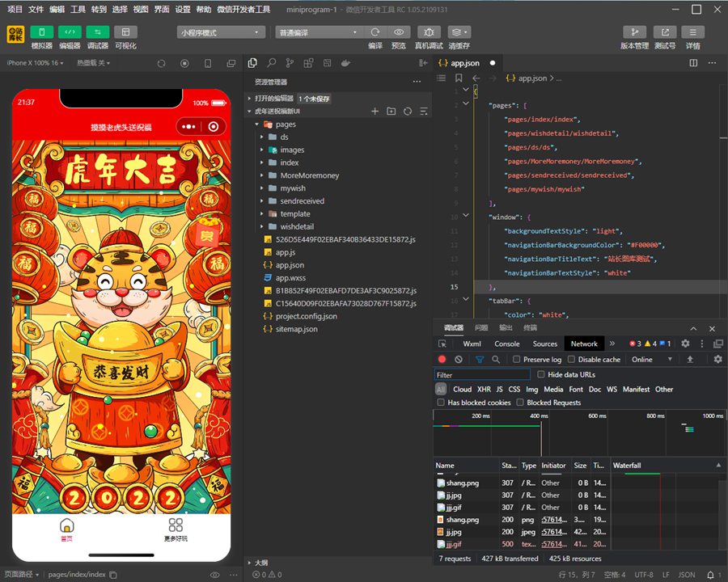Clear the network log with the ban icon
Image resolution: width=728 pixels, height=582 pixels.
point(459,360)
